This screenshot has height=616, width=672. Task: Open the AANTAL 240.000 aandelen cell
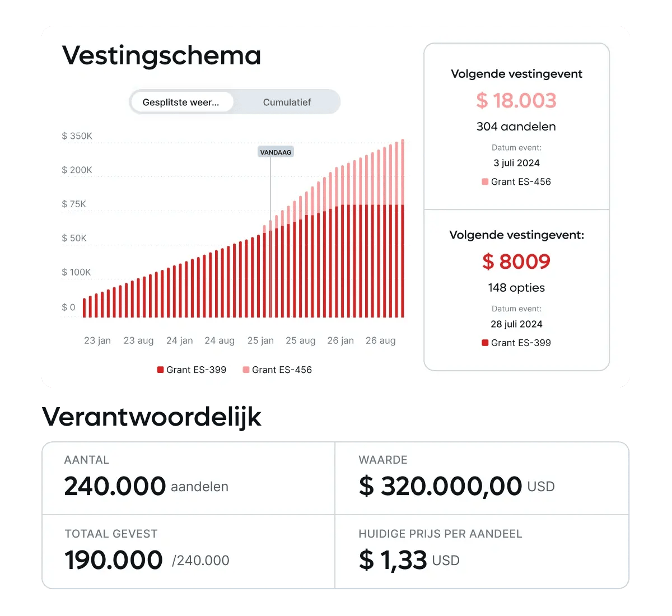click(x=189, y=478)
